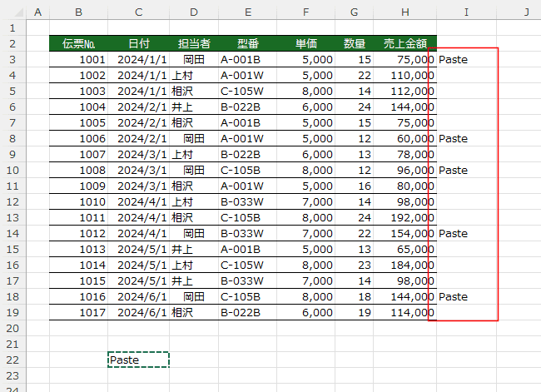Viewport: 541px width, 392px height.
Task: Click 井上 in the row of invoice 1013
Action: 194,250
